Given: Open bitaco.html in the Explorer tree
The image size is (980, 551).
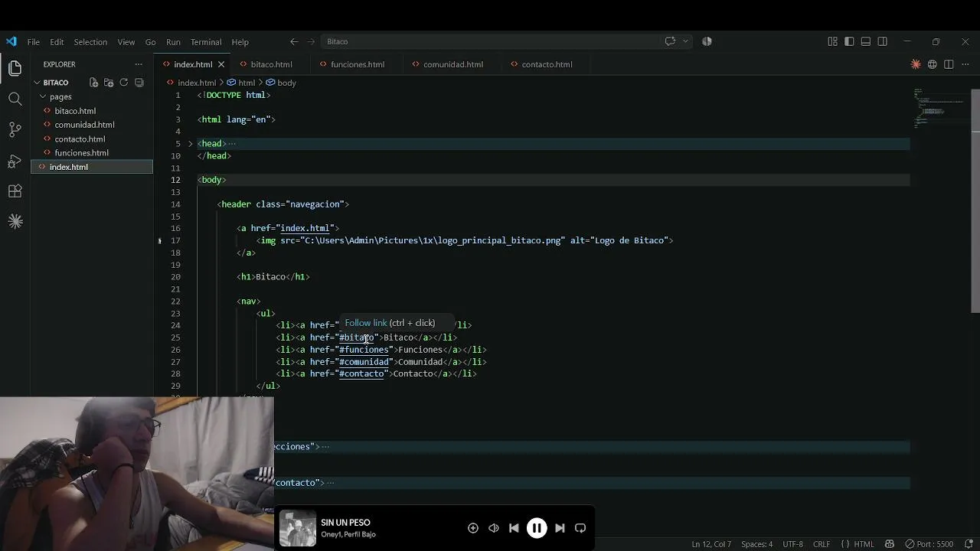Looking at the screenshot, I should [75, 111].
